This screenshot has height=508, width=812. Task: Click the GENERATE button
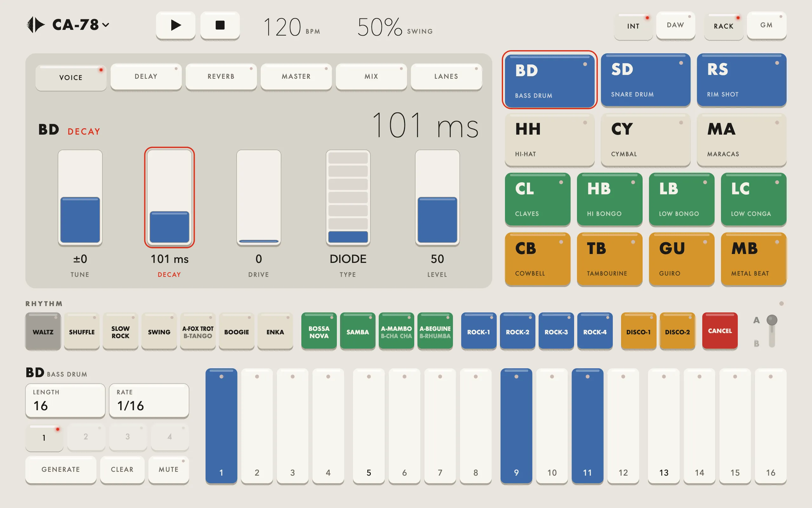(61, 469)
